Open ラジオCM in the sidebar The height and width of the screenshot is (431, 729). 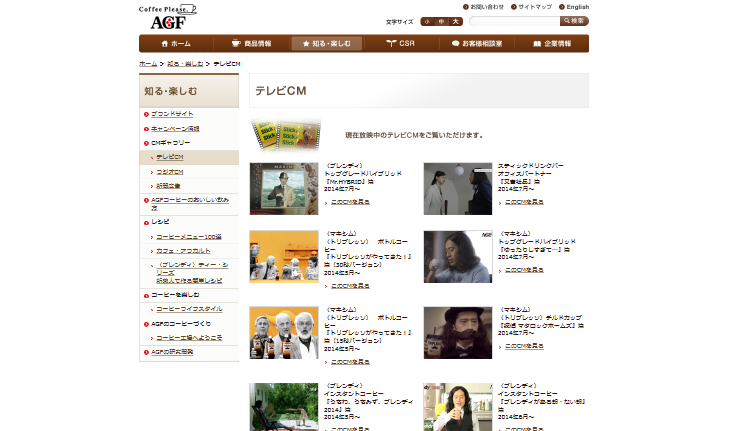pos(170,172)
